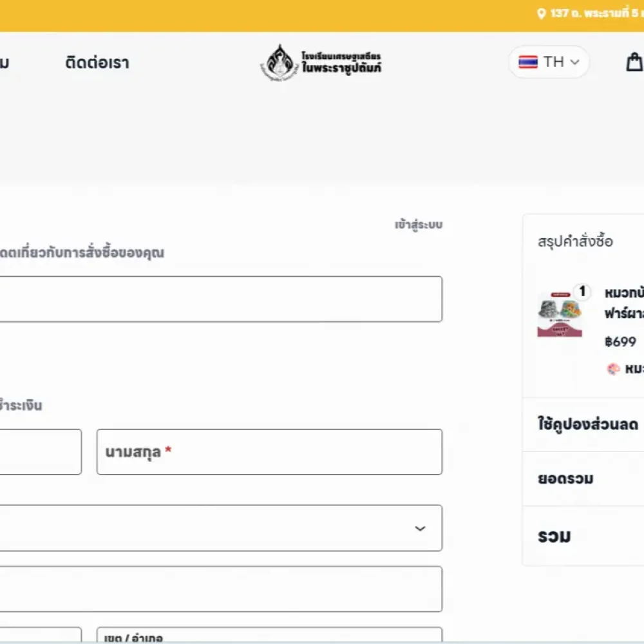Image resolution: width=644 pixels, height=644 pixels.
Task: Click the เขต / อำเภอ input field
Action: (x=269, y=634)
